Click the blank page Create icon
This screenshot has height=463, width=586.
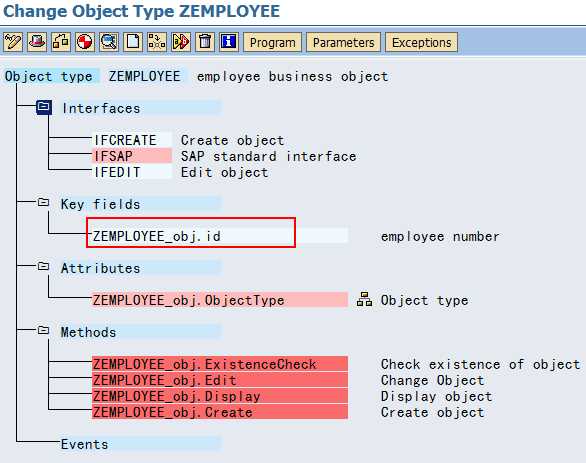(x=133, y=41)
